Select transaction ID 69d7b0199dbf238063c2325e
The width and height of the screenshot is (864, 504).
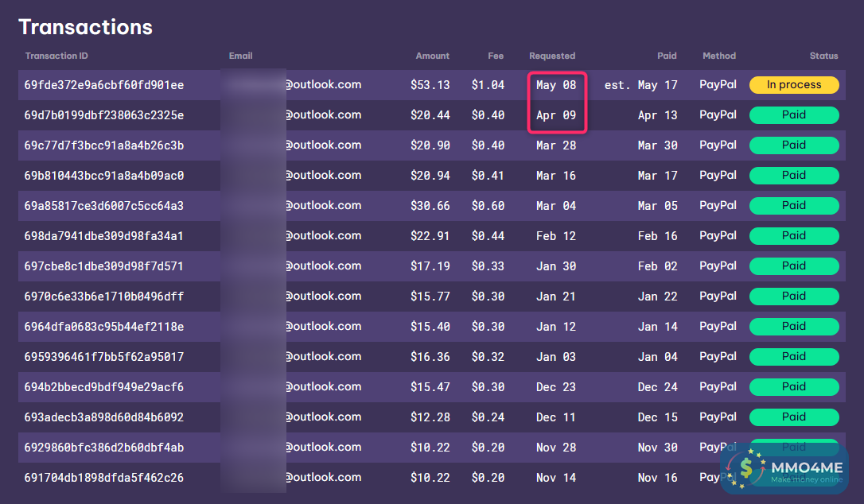click(104, 115)
